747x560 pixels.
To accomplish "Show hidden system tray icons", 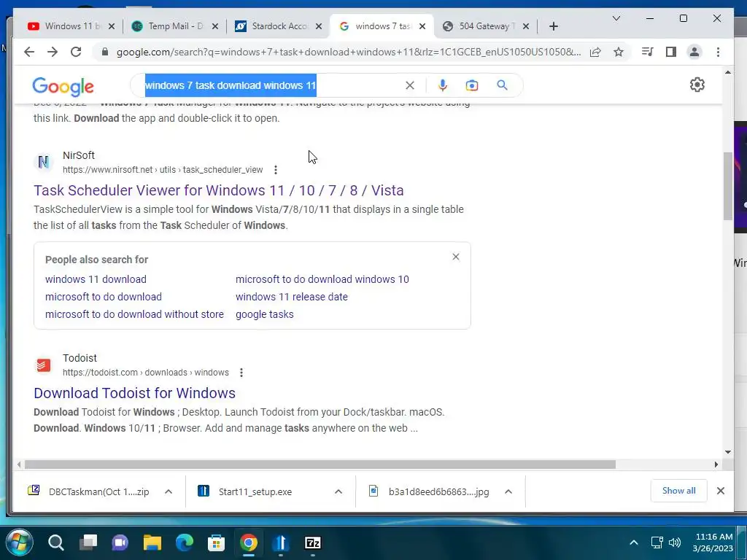I will 634,542.
